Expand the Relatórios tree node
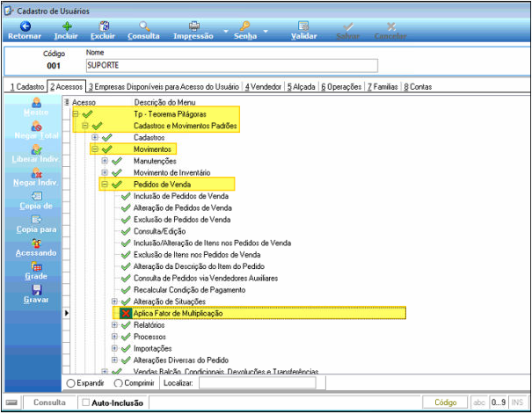 114,325
